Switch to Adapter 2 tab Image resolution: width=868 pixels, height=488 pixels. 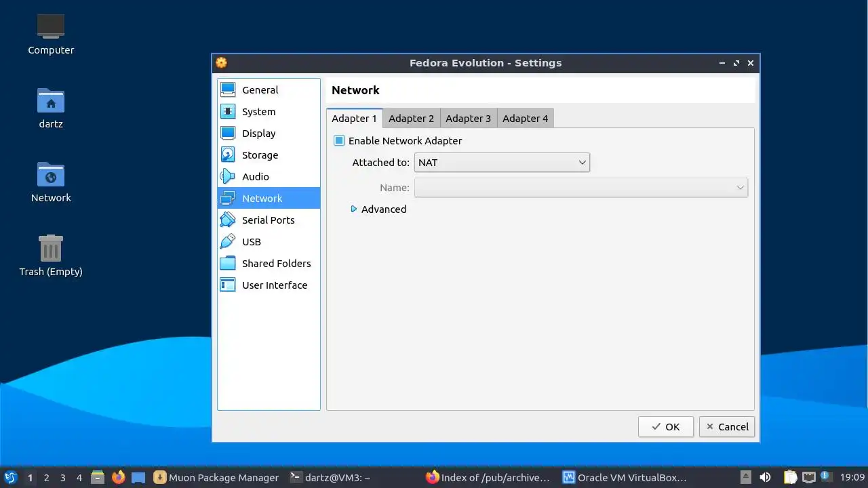coord(412,118)
